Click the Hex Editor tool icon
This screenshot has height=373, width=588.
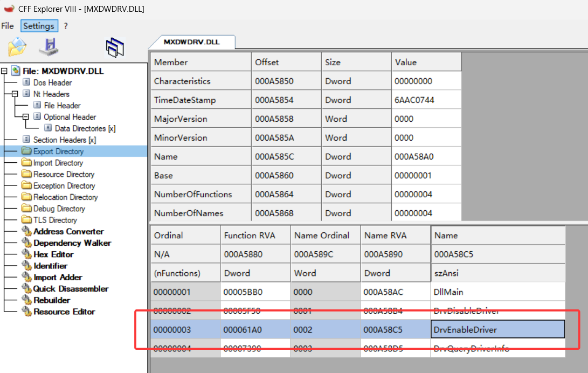click(x=26, y=254)
